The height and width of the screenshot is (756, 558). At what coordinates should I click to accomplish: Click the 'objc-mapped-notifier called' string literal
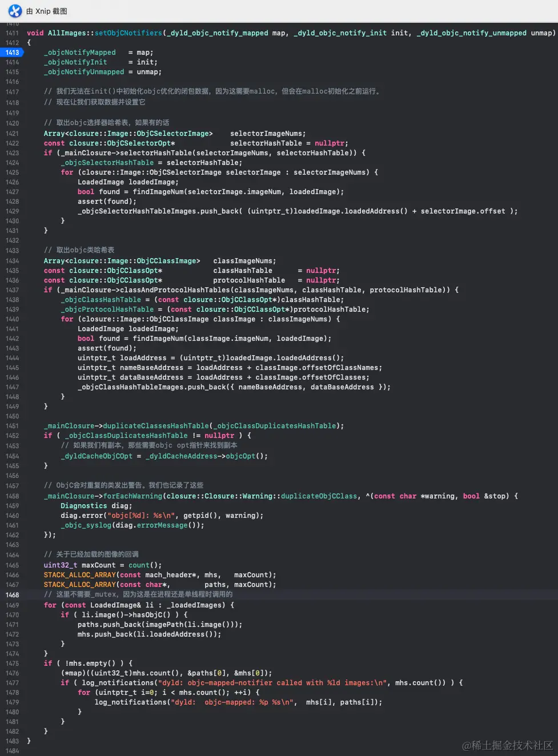pyautogui.click(x=274, y=683)
